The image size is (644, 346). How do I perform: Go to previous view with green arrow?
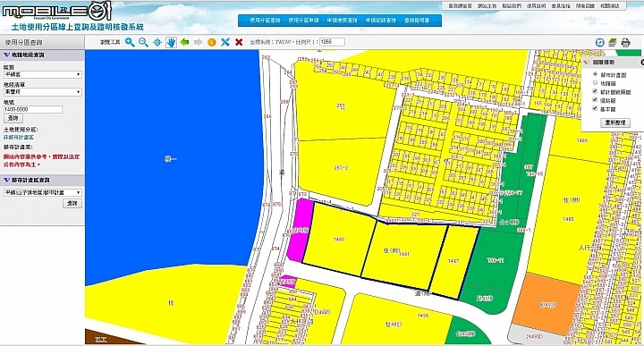pos(184,42)
